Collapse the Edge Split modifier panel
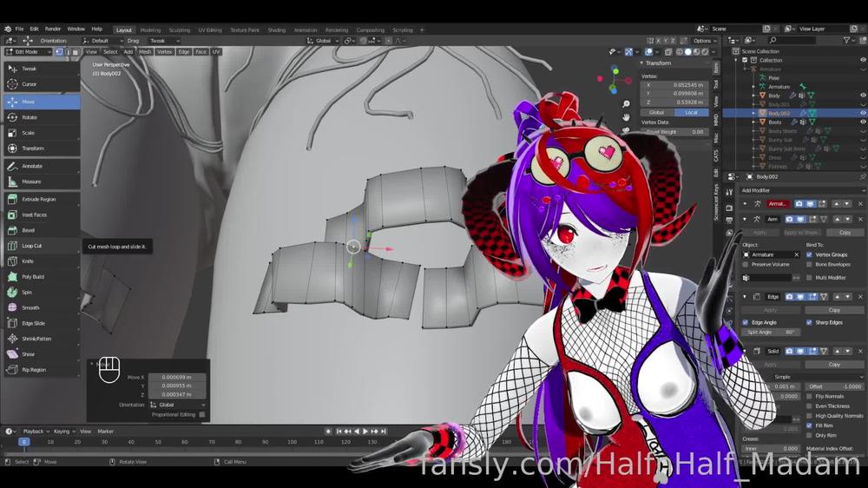This screenshot has width=868, height=488. (x=745, y=297)
